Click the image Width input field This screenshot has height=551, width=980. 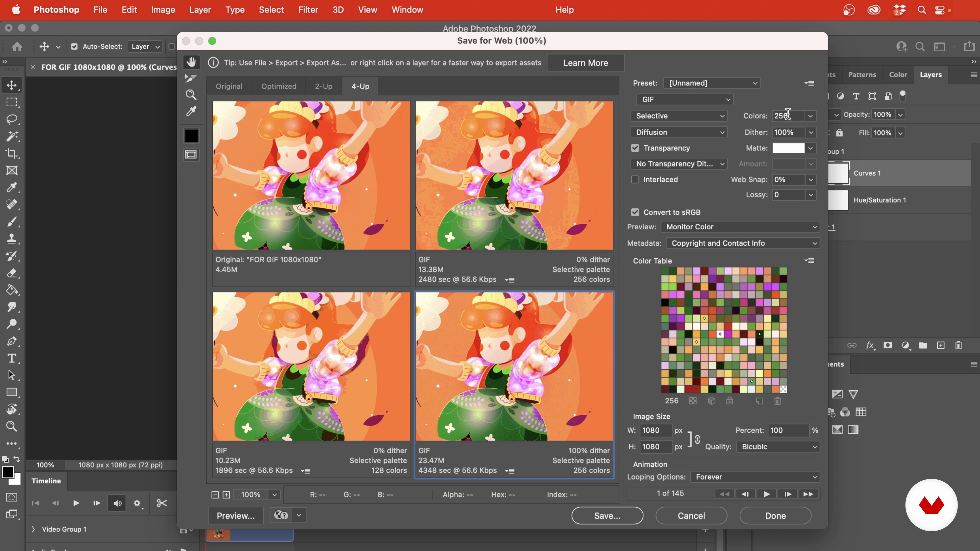[x=656, y=430]
